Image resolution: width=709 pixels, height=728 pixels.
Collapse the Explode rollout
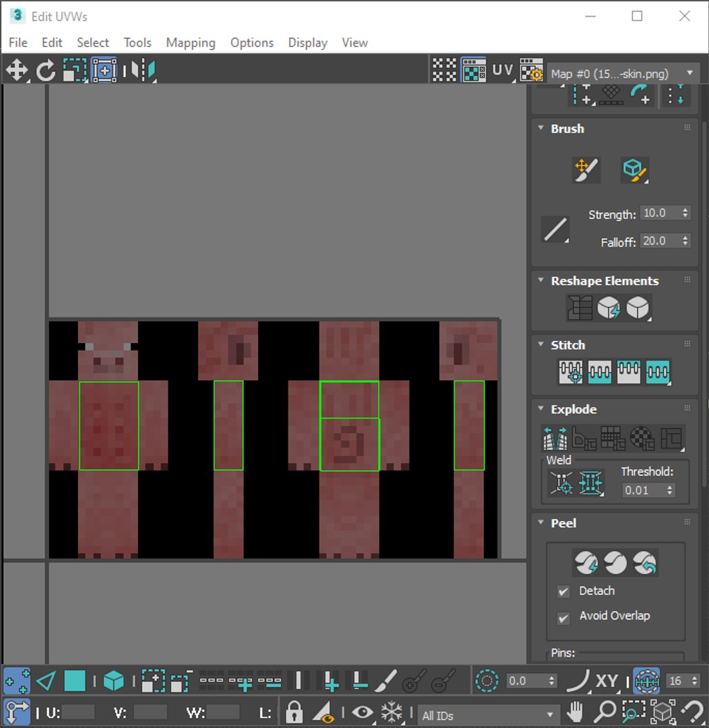click(541, 408)
